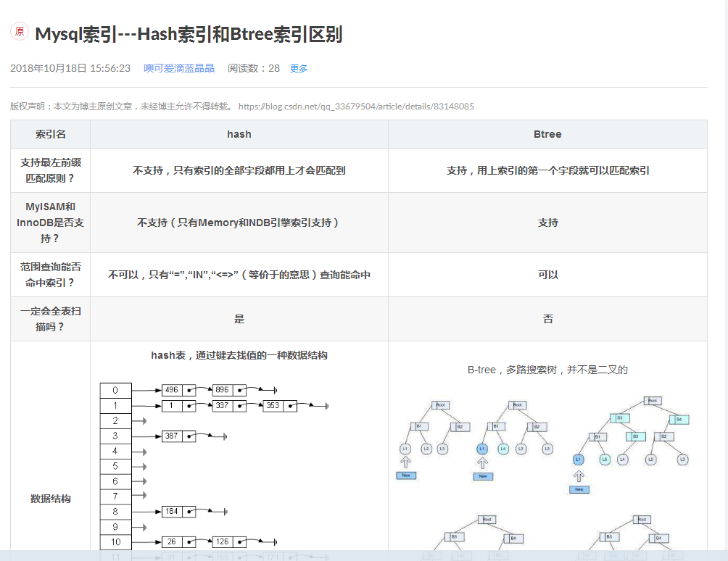Click the 索引名 column header
728x561 pixels.
click(x=50, y=134)
